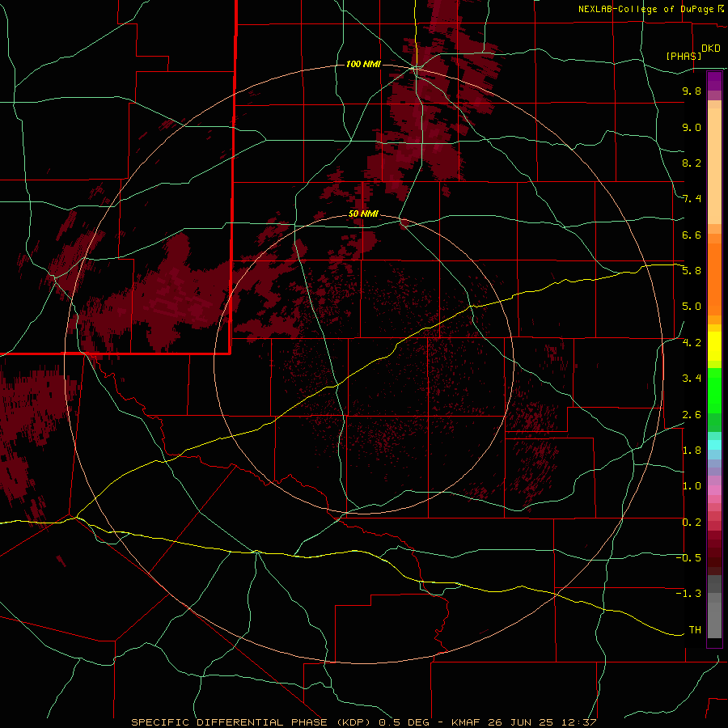Click the [PHAS] legend label
This screenshot has width=728, height=728.
point(684,56)
